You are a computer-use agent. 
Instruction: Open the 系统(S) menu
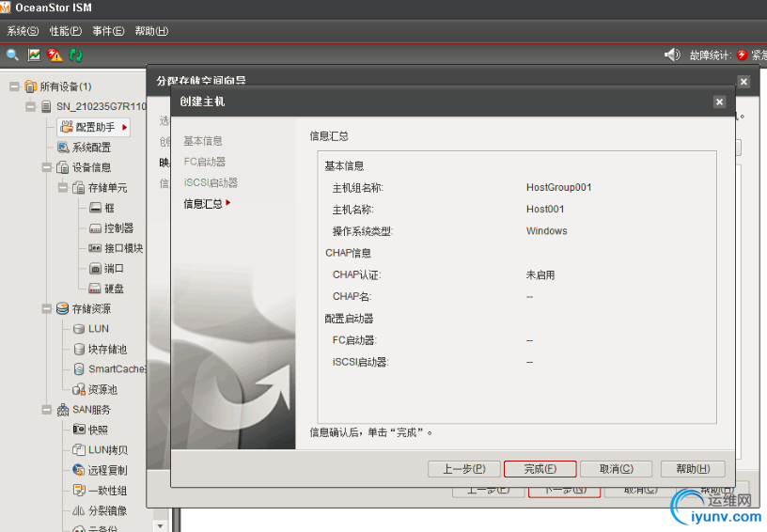coord(23,31)
